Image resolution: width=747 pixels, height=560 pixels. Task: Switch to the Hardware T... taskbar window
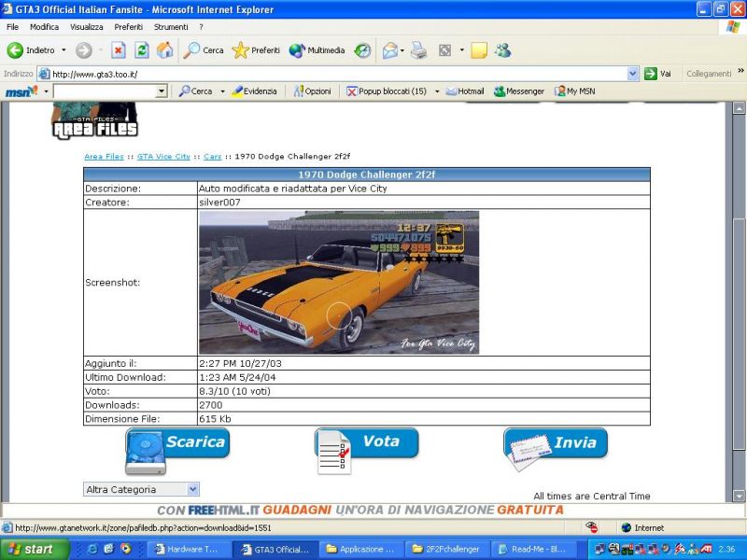point(190,549)
